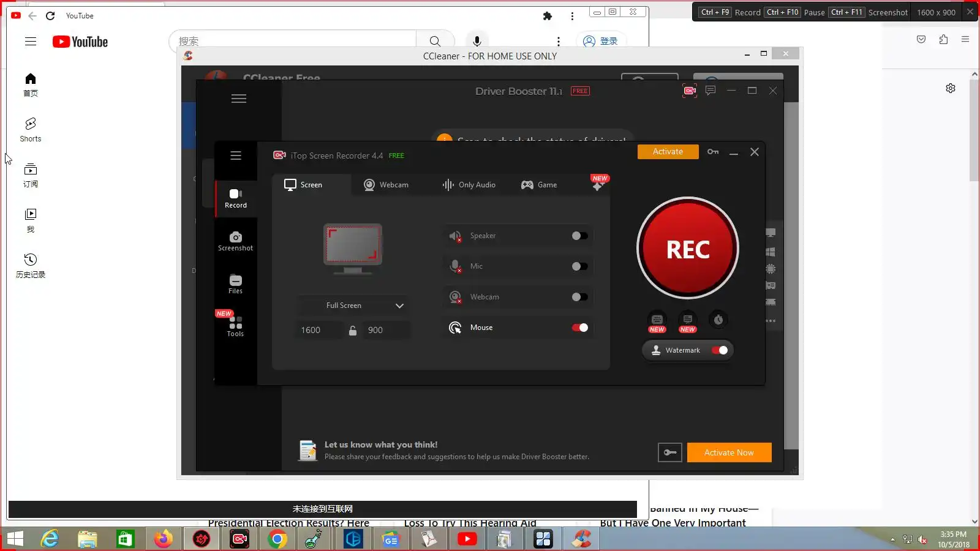The image size is (980, 551).
Task: Turn off the Mouse cursor switch
Action: point(579,328)
